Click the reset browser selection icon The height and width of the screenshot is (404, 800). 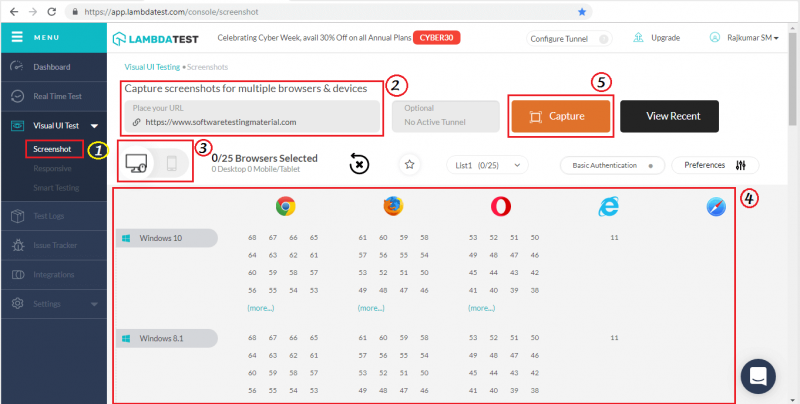pos(359,164)
